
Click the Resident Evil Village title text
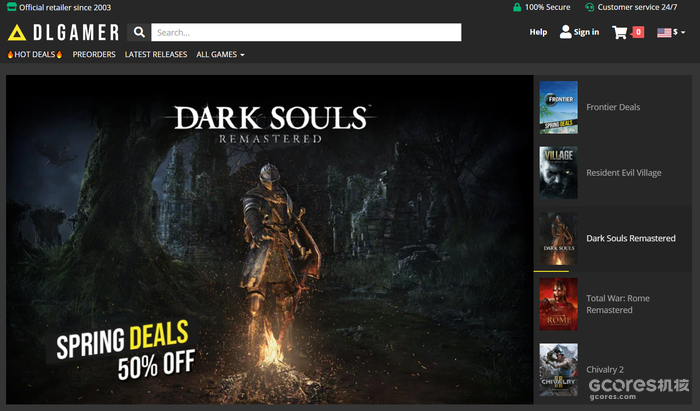point(624,173)
